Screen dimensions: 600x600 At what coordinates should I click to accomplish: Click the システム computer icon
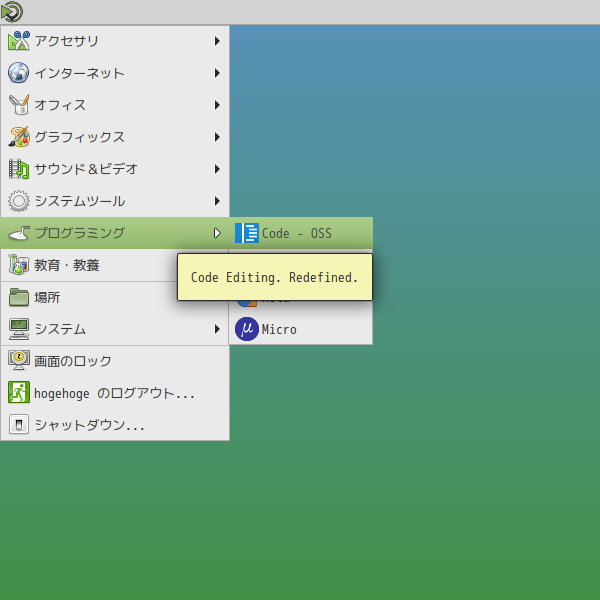coord(19,329)
